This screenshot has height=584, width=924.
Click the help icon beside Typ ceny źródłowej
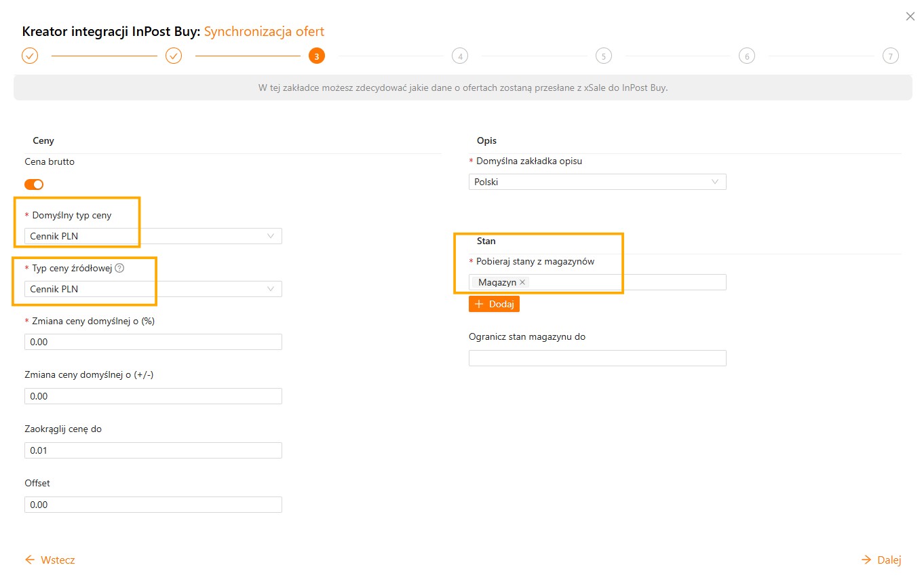click(x=119, y=268)
